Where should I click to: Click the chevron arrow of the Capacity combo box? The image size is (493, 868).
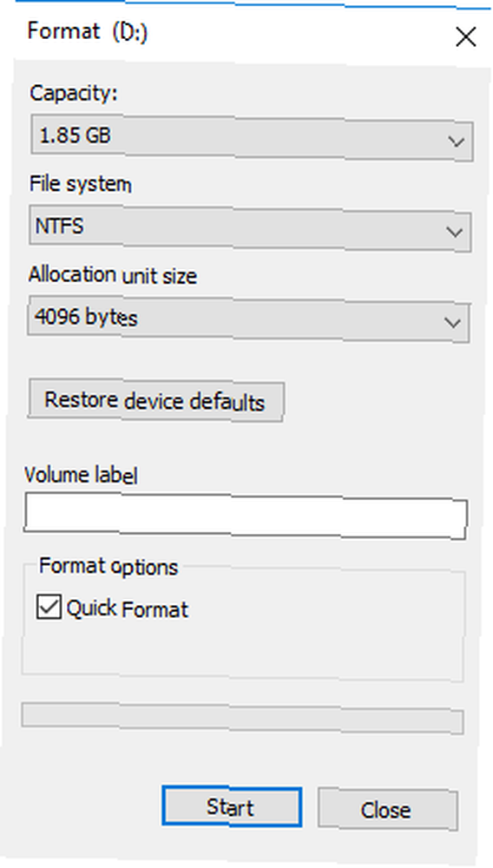click(457, 141)
